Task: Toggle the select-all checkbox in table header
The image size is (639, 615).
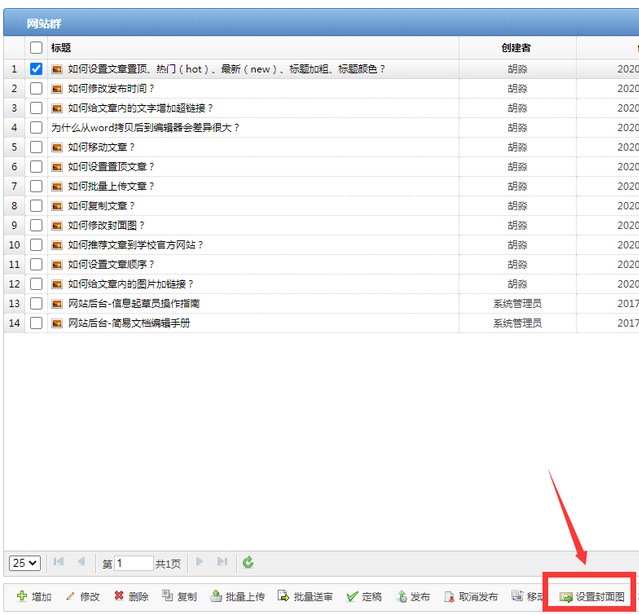Action: (36, 48)
